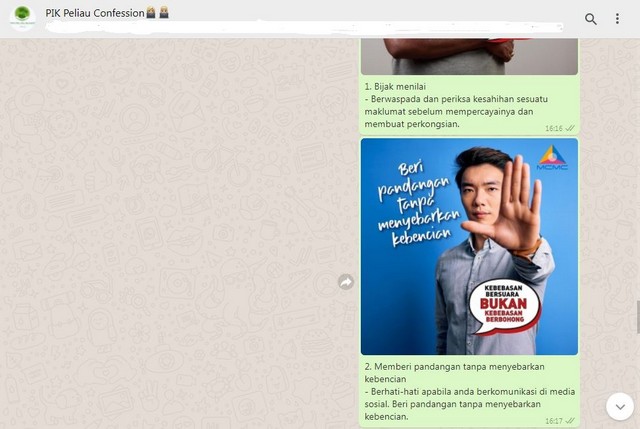Click the double-tick icon beside 16:17
The height and width of the screenshot is (429, 640).
point(570,421)
